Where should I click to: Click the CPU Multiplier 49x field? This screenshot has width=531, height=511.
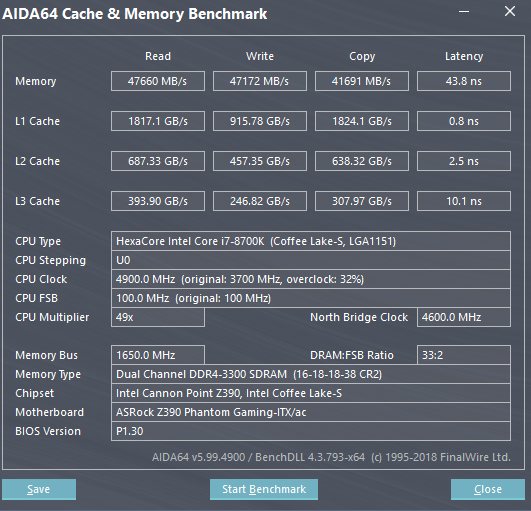coord(158,317)
